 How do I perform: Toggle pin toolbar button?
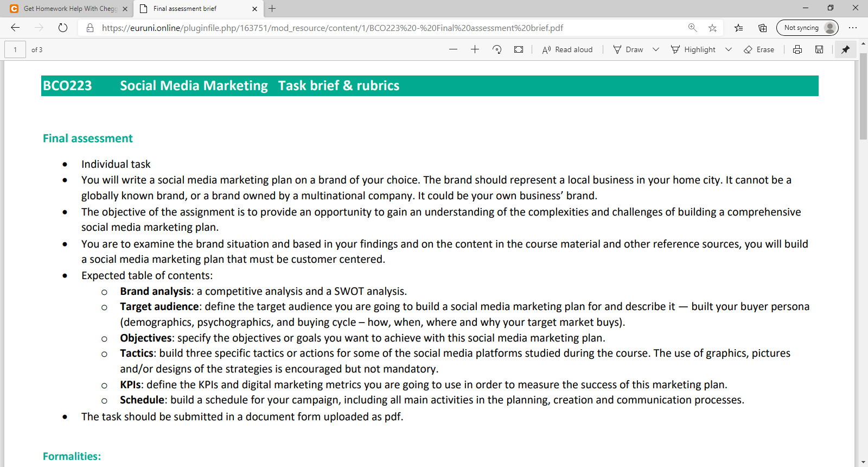(845, 49)
